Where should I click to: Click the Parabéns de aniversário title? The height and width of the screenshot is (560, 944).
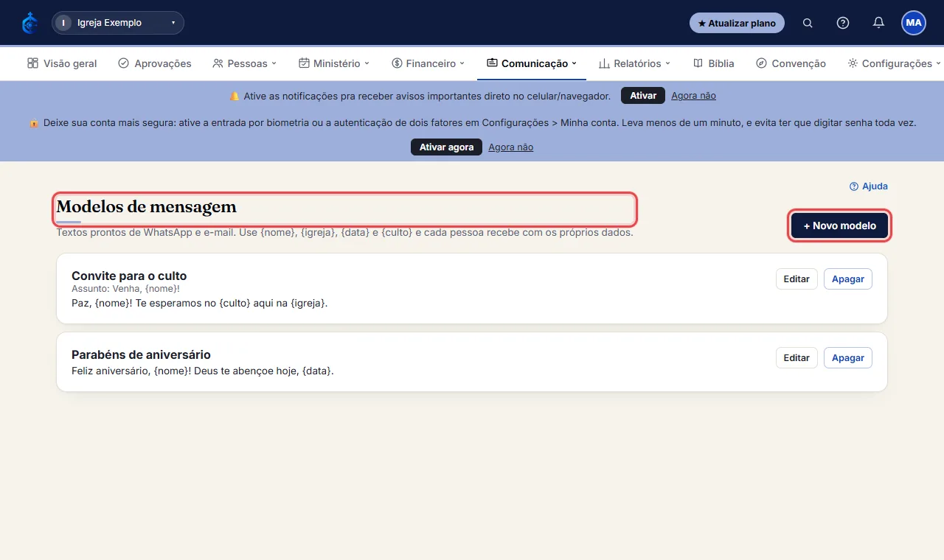(x=141, y=355)
